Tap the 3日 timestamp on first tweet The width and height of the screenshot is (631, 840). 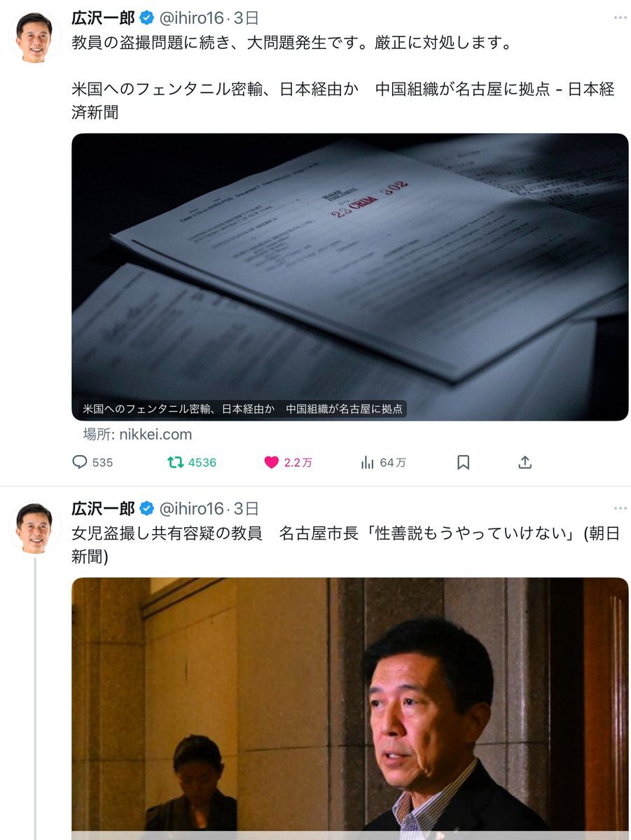point(246,17)
